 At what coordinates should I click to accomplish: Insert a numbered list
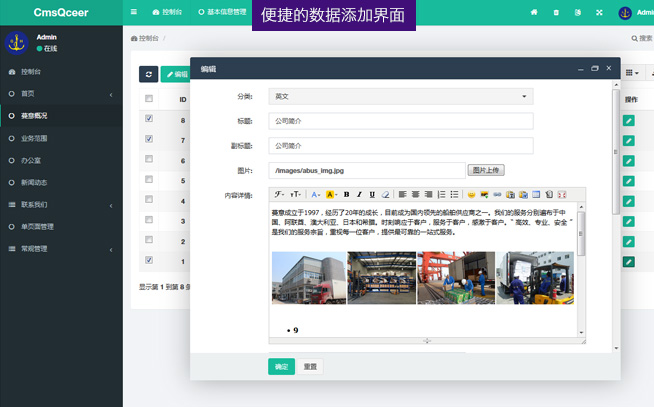[x=441, y=194]
